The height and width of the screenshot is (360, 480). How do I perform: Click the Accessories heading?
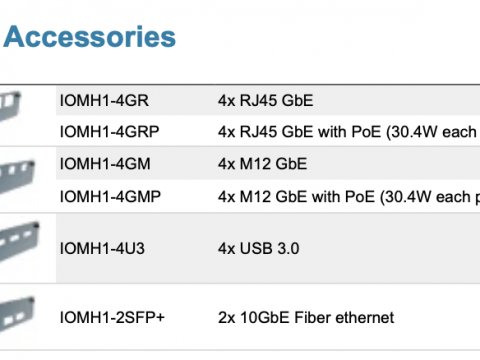coord(89,37)
